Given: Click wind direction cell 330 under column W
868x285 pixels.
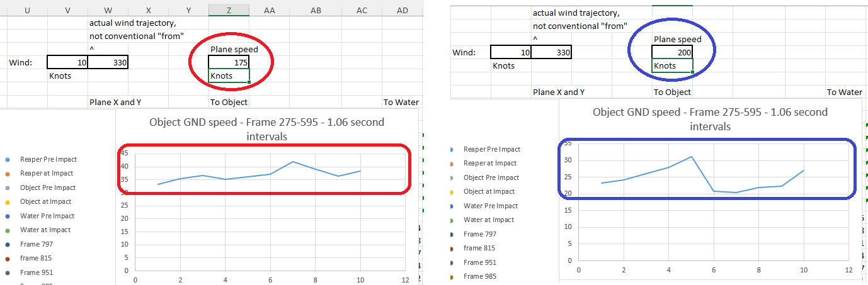Looking at the screenshot, I should (x=108, y=62).
